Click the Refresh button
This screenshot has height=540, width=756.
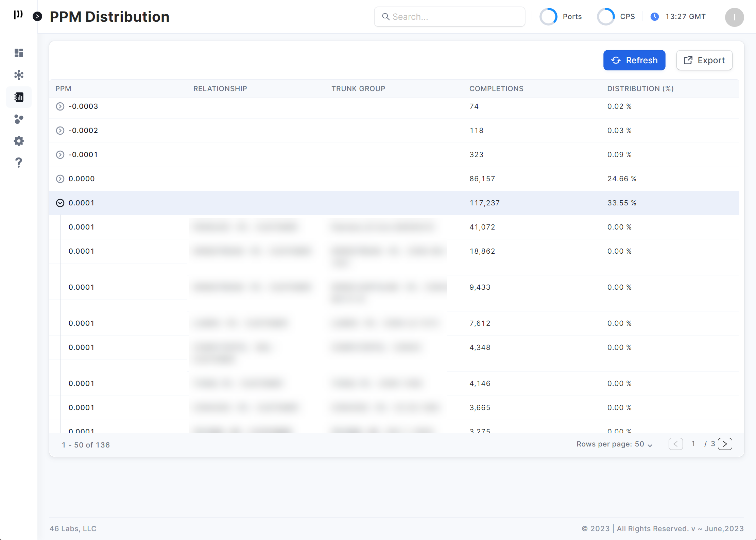[x=634, y=60]
